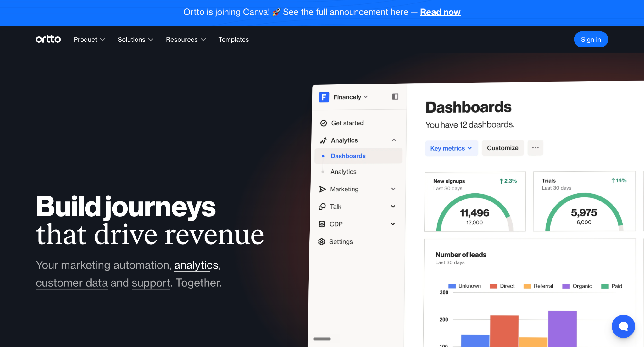Viewport: 644px width, 347px height.
Task: Click the Trials gauge card
Action: coord(584,201)
